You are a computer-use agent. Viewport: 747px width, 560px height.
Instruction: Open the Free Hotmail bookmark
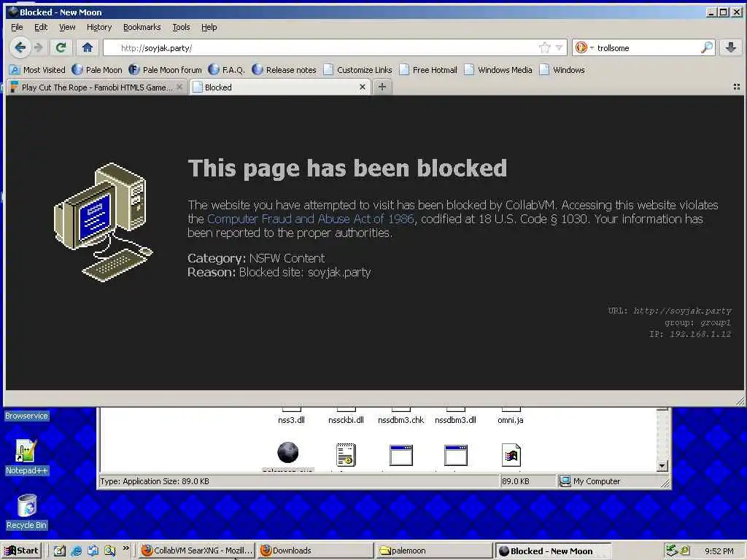click(x=428, y=70)
